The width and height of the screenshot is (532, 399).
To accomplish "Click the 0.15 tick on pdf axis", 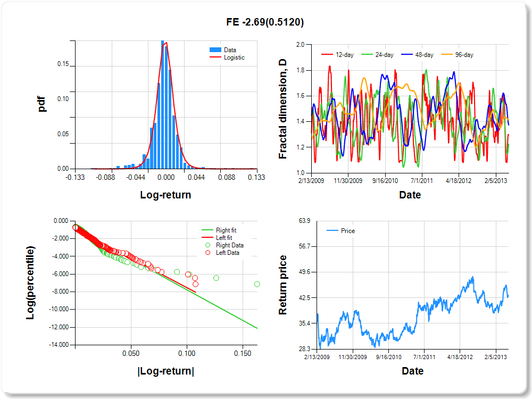I will click(63, 64).
